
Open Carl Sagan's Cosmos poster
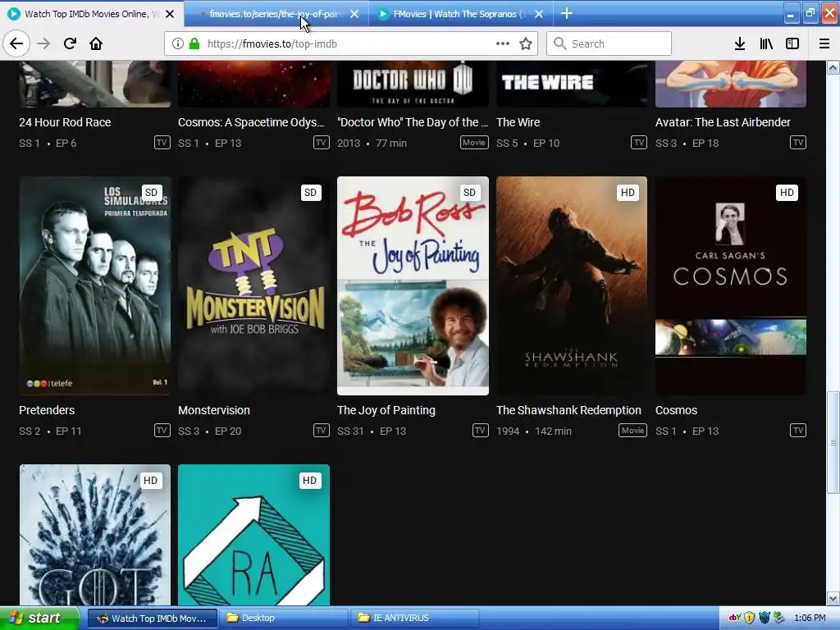tap(731, 285)
